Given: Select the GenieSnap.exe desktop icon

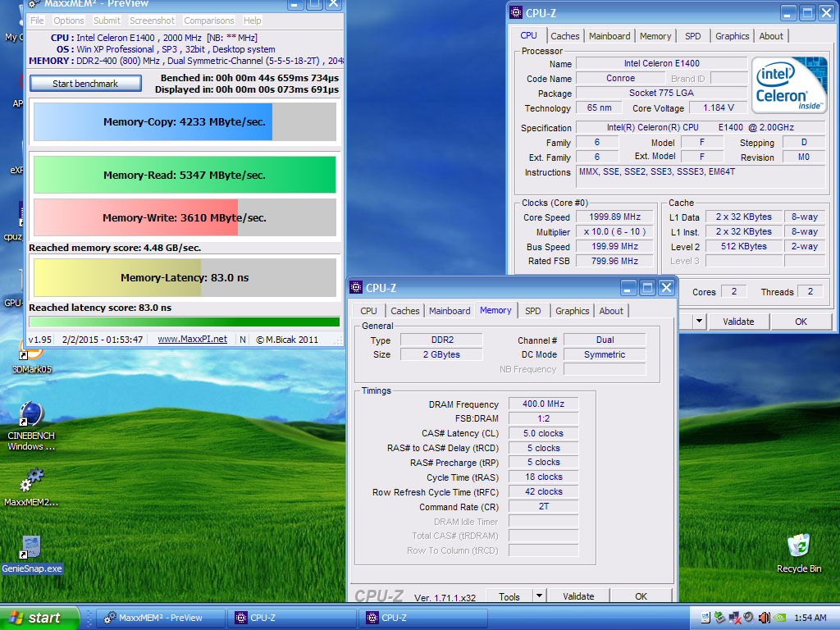Looking at the screenshot, I should coord(32,554).
